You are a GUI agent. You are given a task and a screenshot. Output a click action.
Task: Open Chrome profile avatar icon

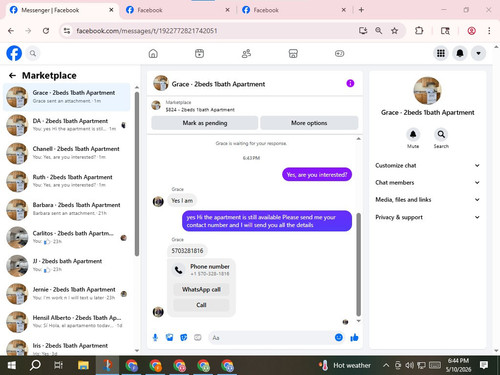click(x=471, y=31)
